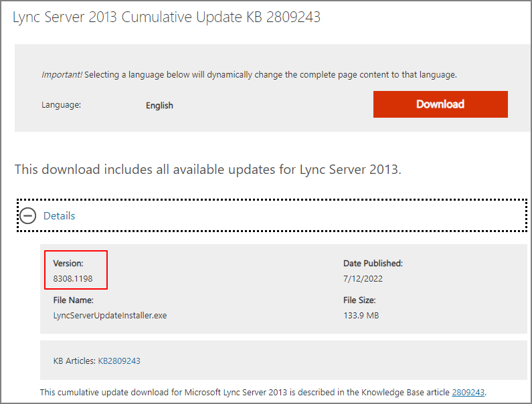Click the 'This download includes all available updates' heading
Viewport: 532px width, 404px height.
pyautogui.click(x=207, y=169)
